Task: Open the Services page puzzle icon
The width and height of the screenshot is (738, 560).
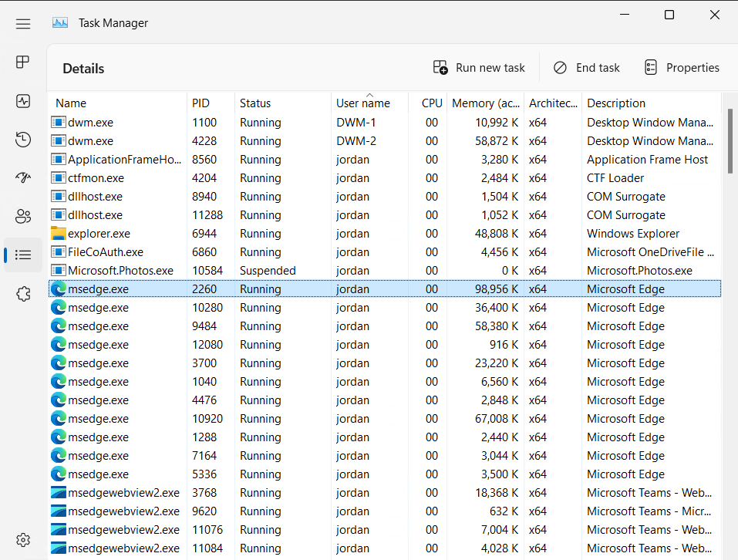Action: [23, 294]
